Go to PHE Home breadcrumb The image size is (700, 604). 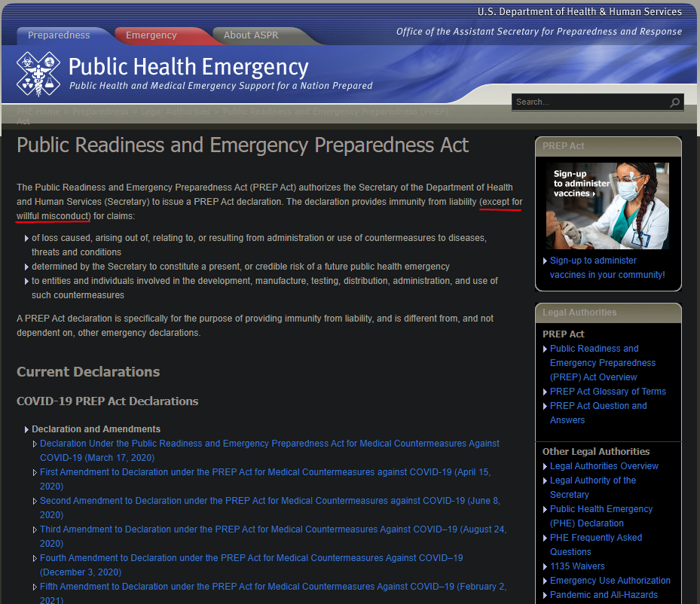pyautogui.click(x=38, y=111)
